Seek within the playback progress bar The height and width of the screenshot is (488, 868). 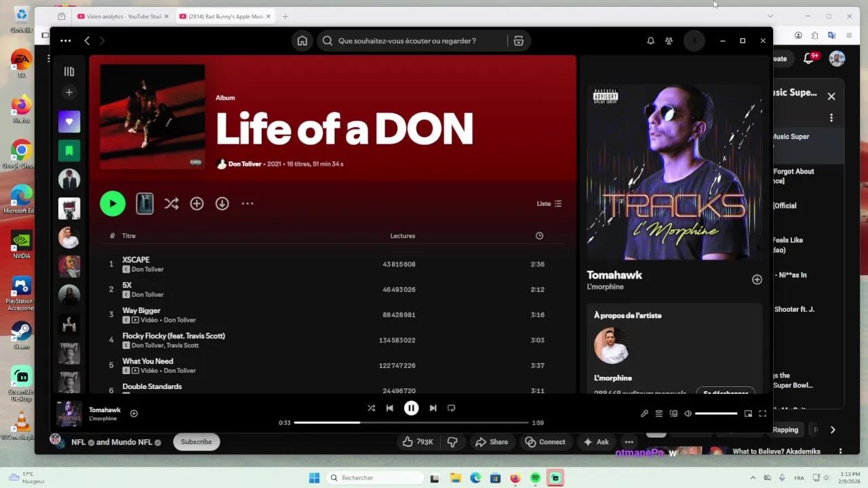coord(411,422)
